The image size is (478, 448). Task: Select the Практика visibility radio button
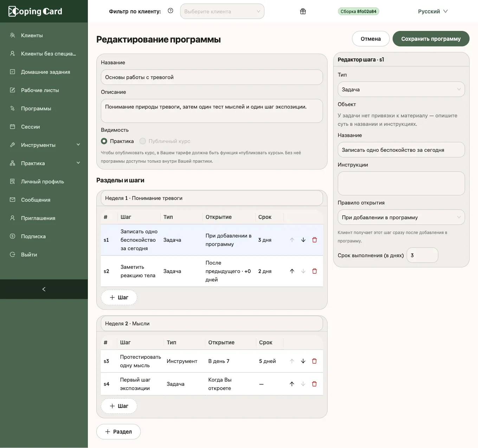pos(104,141)
